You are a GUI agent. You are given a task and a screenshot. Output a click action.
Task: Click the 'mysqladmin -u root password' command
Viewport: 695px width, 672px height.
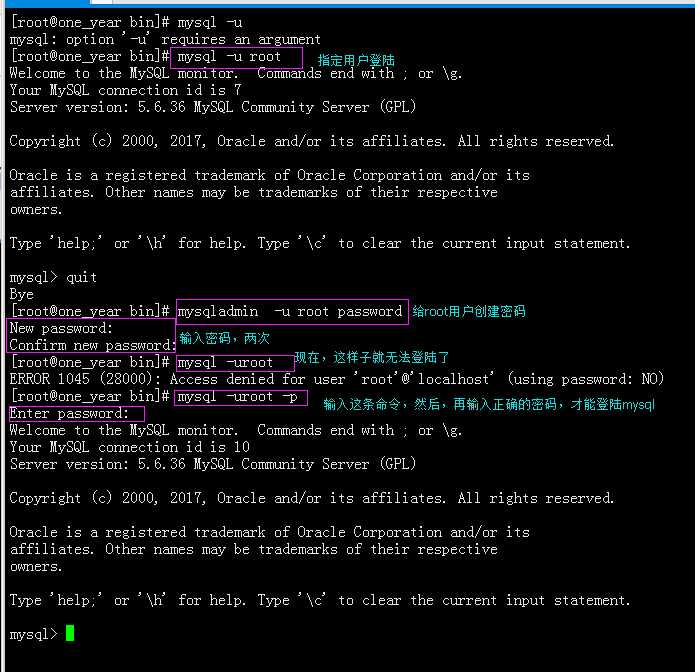290,312
